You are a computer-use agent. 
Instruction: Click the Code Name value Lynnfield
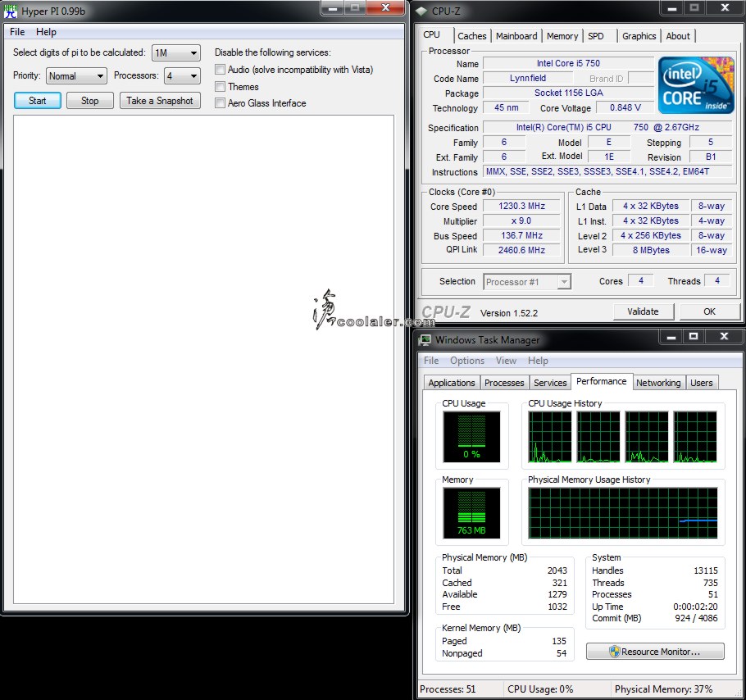(x=528, y=78)
